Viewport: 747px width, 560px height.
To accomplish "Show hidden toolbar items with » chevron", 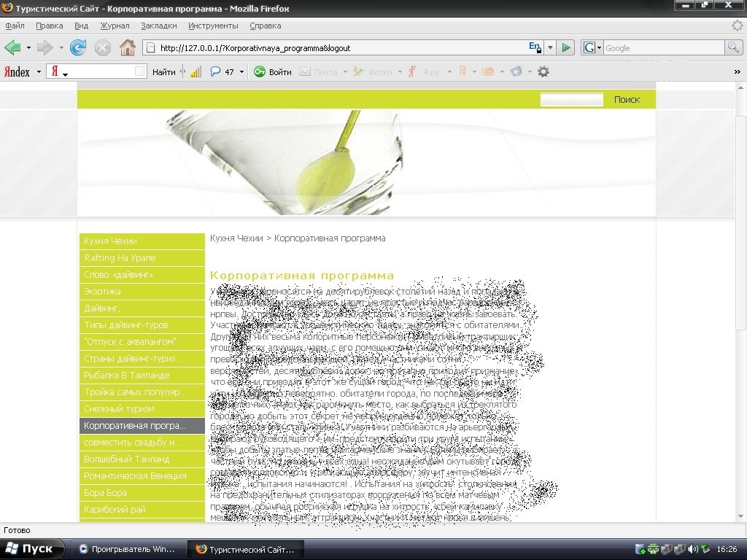I will coord(737,72).
